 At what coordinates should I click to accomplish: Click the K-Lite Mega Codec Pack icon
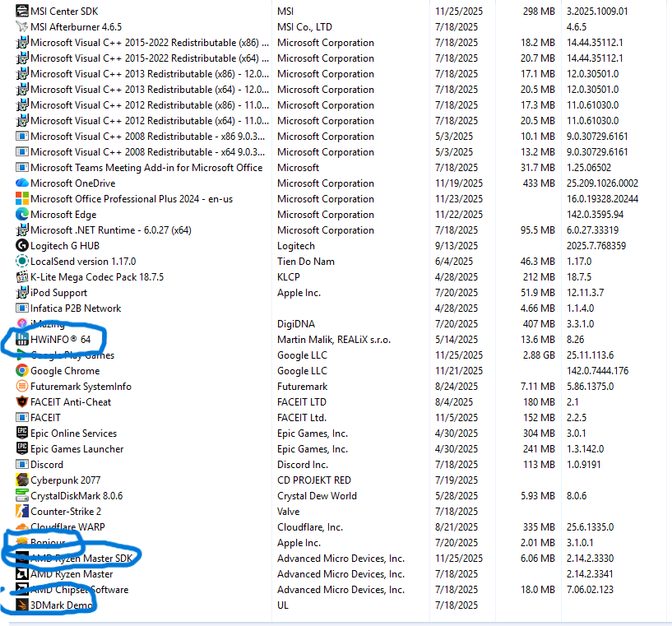click(x=22, y=277)
